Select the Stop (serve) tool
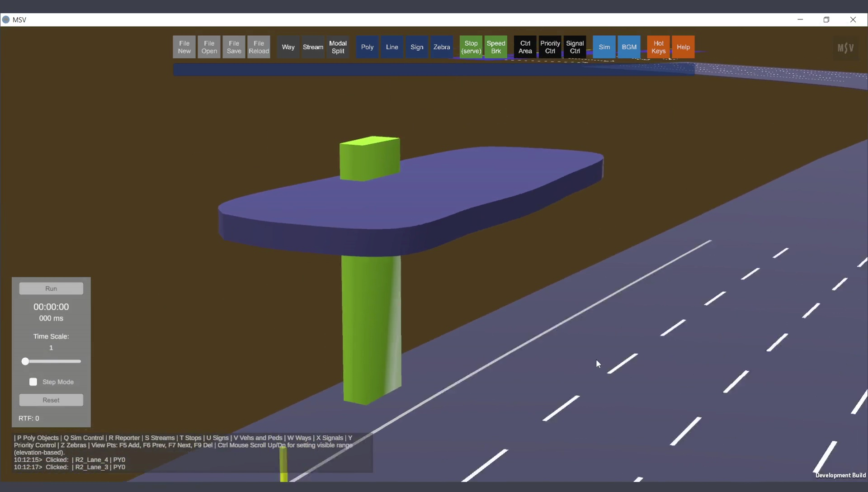The height and width of the screenshot is (492, 868). click(x=471, y=47)
